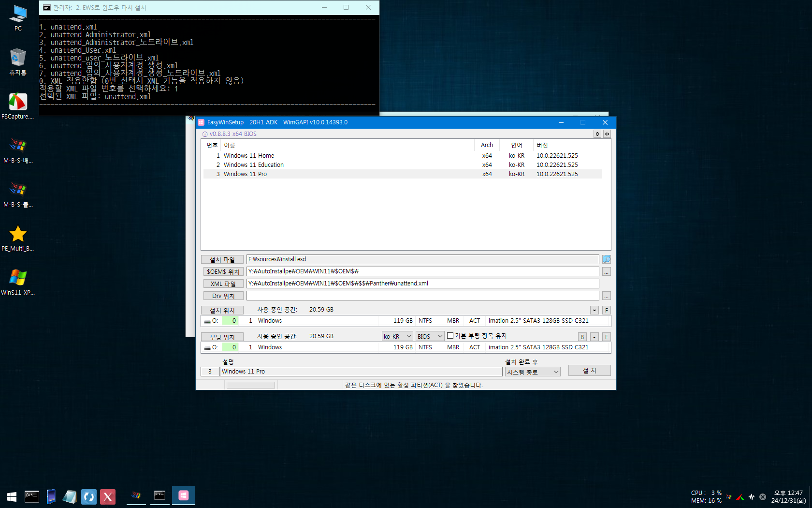Open the Windows Start button
The image size is (812, 508).
pos(12,496)
